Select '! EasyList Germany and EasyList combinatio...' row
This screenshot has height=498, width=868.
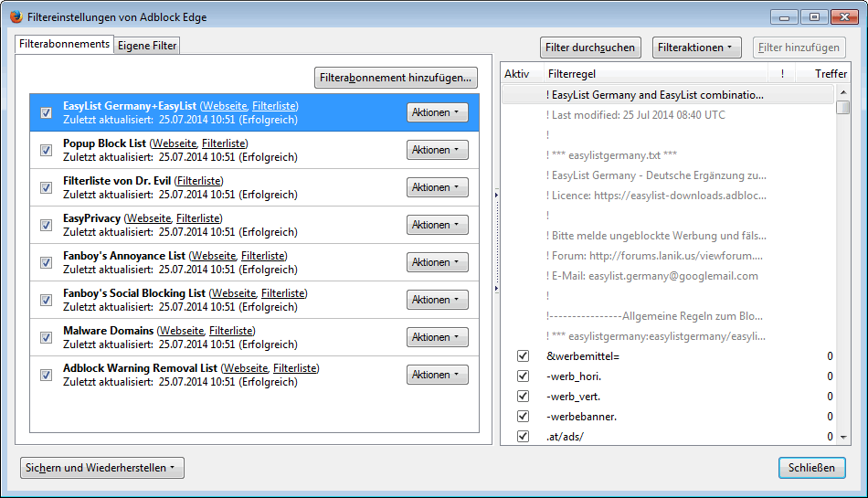[668, 95]
